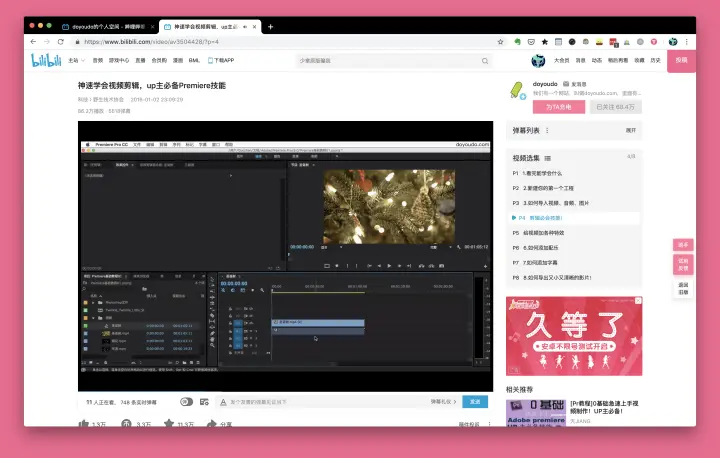Select episode P7 in 视频选集

(574, 263)
